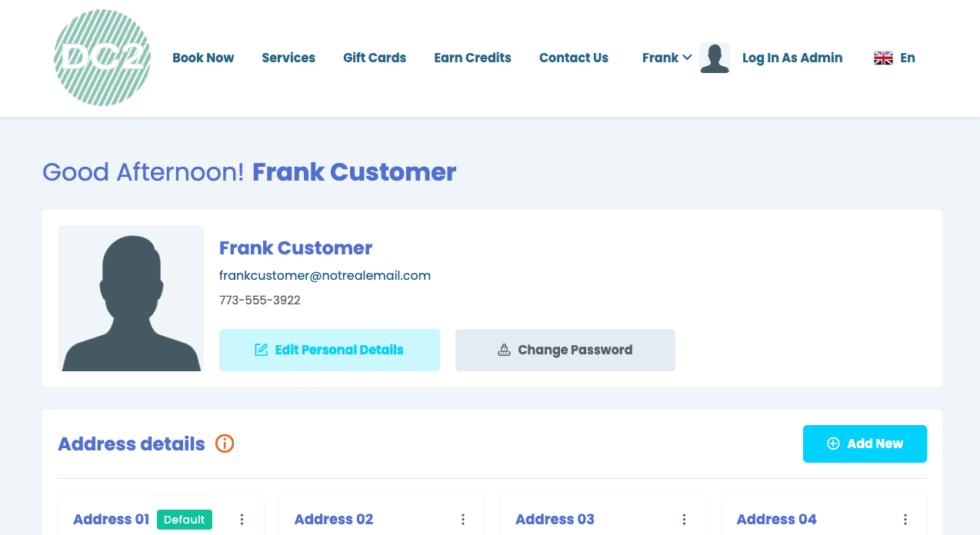Open Book Now from the navigation
Screen dimensions: 980x535
203,58
